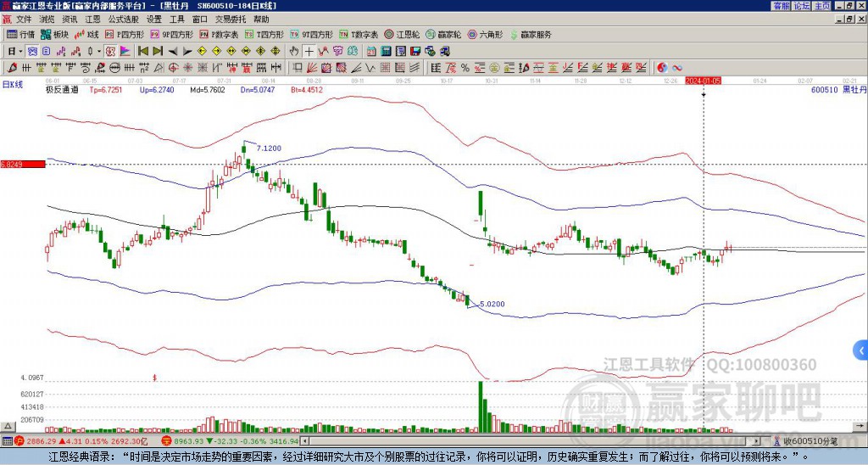Viewport: 868px width, 465px height.
Task: Expand the candlestick type dropdown arrow
Action: (99, 52)
